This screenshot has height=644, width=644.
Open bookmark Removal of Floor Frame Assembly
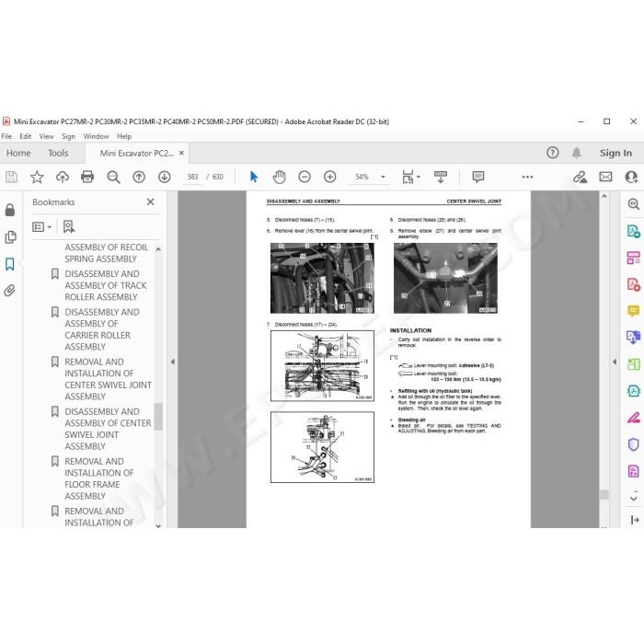(99, 478)
